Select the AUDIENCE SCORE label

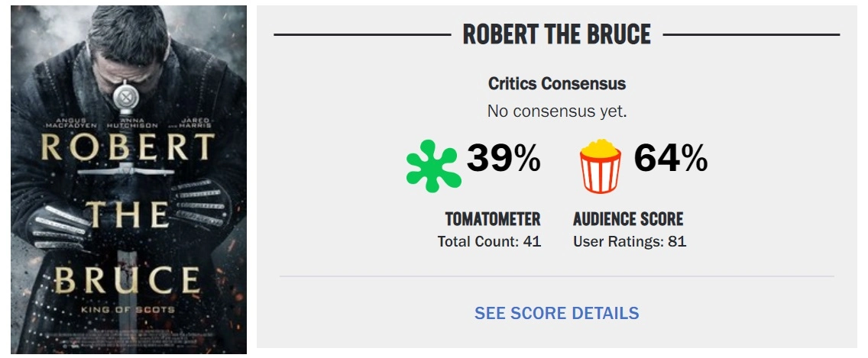628,219
